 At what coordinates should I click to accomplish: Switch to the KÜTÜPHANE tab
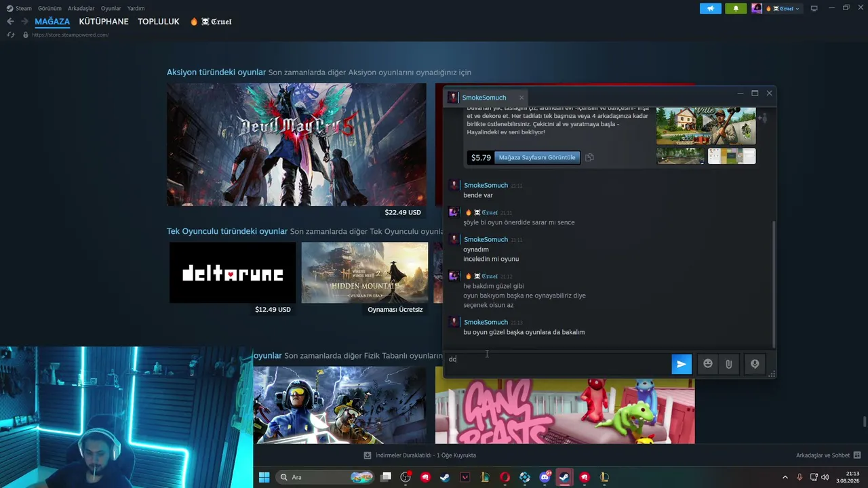[x=104, y=22]
